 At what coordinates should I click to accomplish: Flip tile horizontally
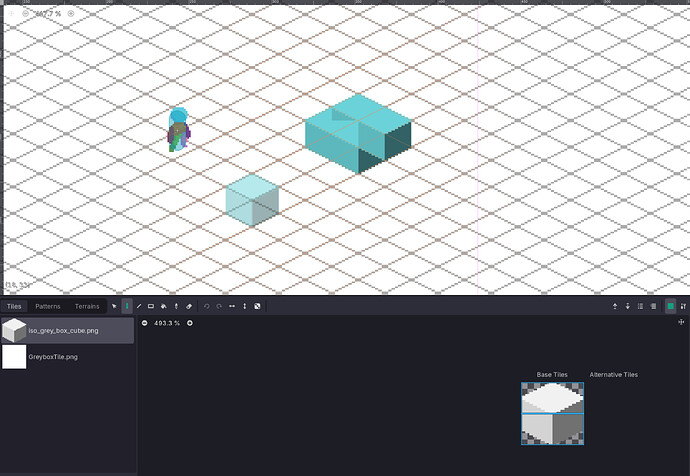click(232, 306)
